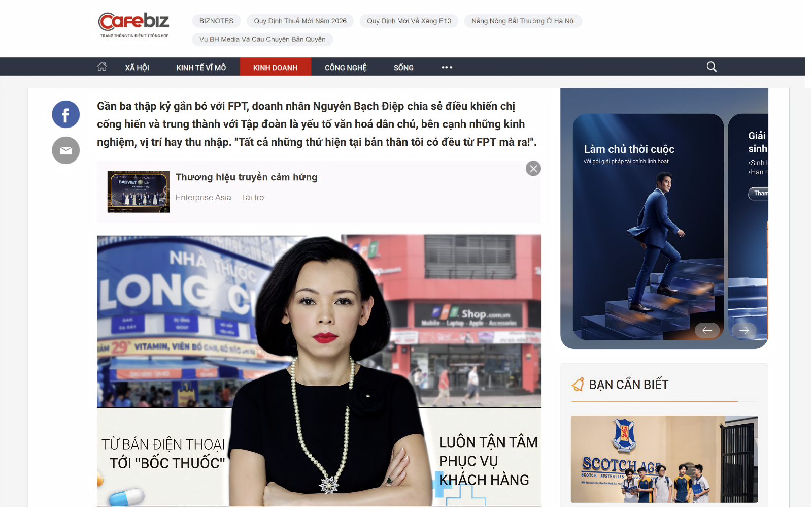Click the Tài trợ sponsored label
The image size is (812, 508).
pyautogui.click(x=252, y=197)
